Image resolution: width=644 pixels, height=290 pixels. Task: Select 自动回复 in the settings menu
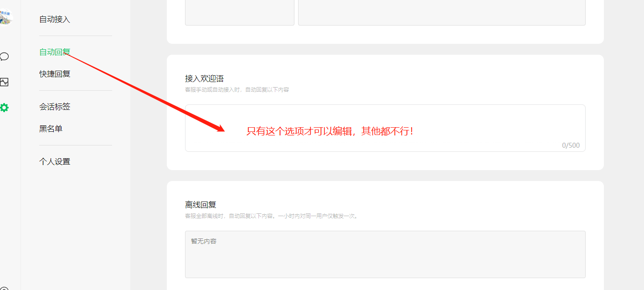(x=55, y=52)
